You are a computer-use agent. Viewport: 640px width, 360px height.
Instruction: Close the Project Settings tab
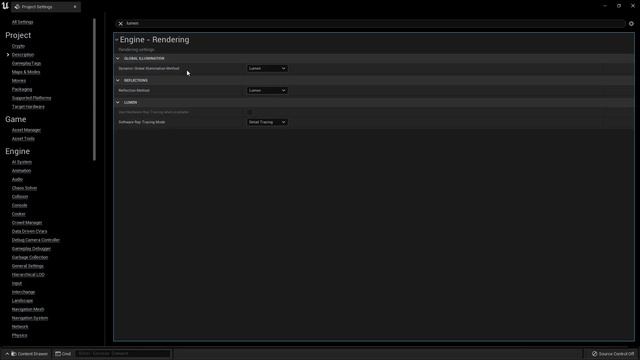coord(75,7)
